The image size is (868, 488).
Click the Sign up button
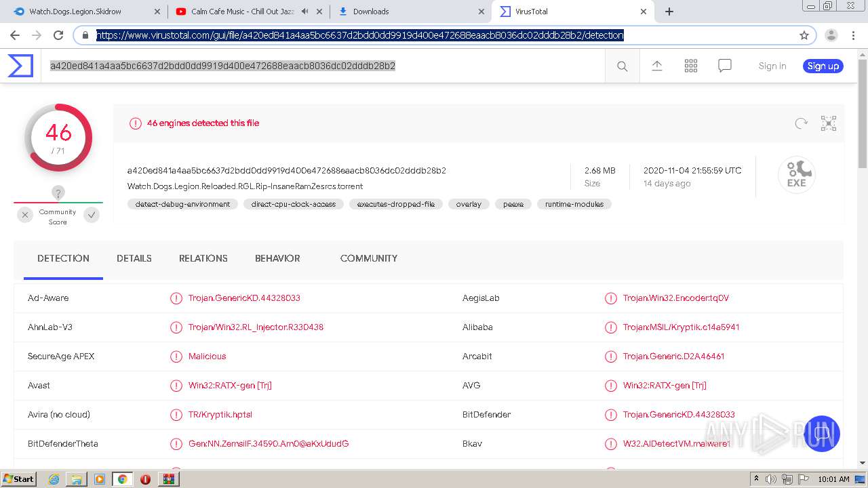coord(823,66)
